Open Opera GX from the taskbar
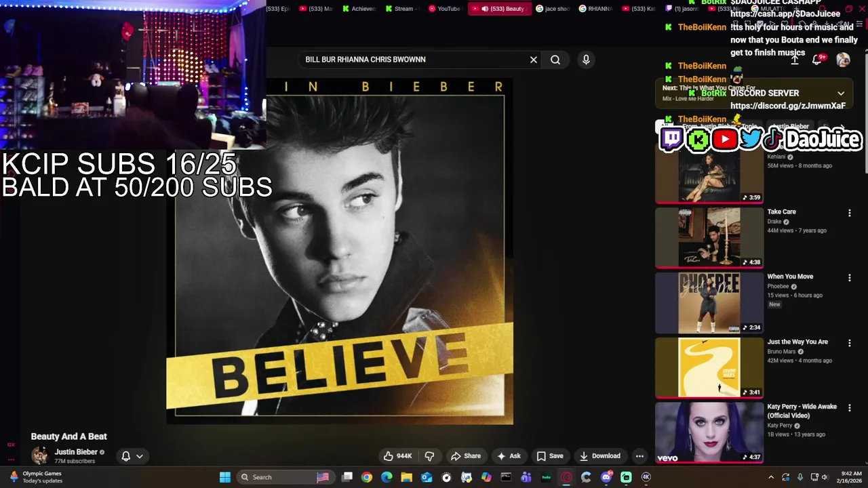Screen dimensions: 868x488 pos(566,477)
